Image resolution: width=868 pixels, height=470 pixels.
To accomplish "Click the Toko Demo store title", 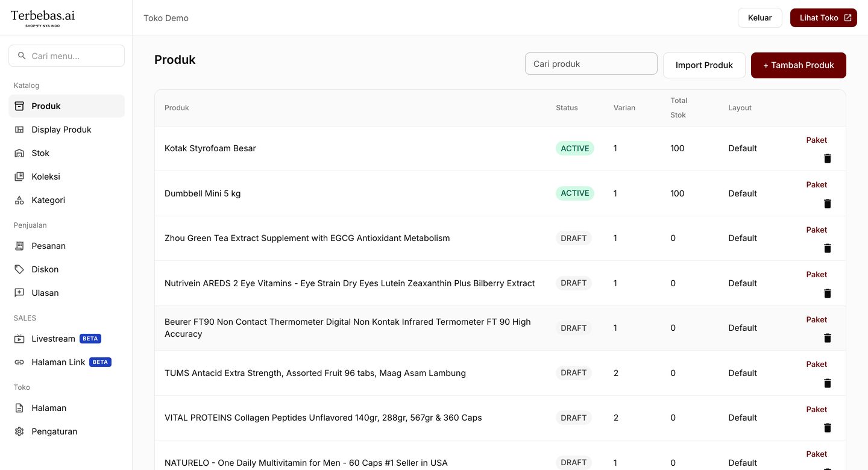I will tap(166, 18).
